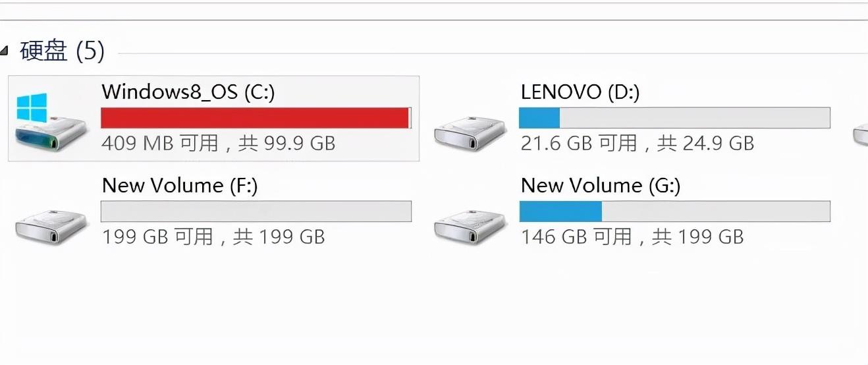Viewport: 868px width, 365px height.
Task: Collapse the 硬盘 (5) group arrow
Action: [x=5, y=50]
